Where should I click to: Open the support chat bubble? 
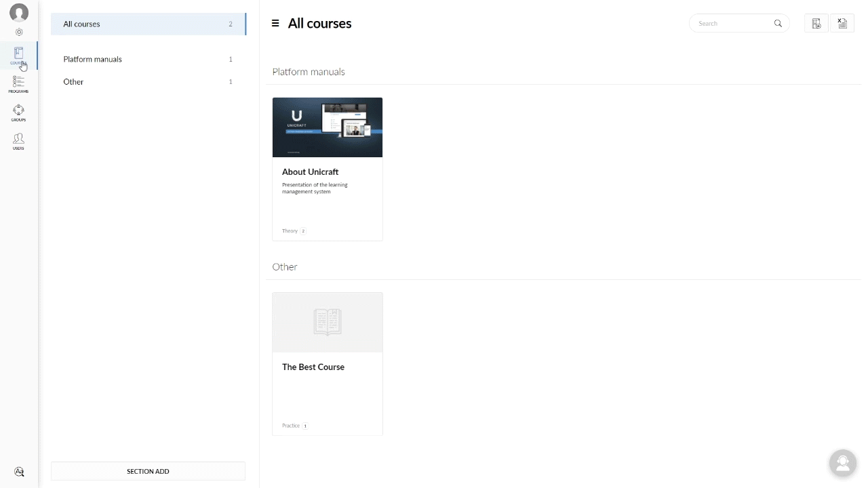(x=843, y=463)
